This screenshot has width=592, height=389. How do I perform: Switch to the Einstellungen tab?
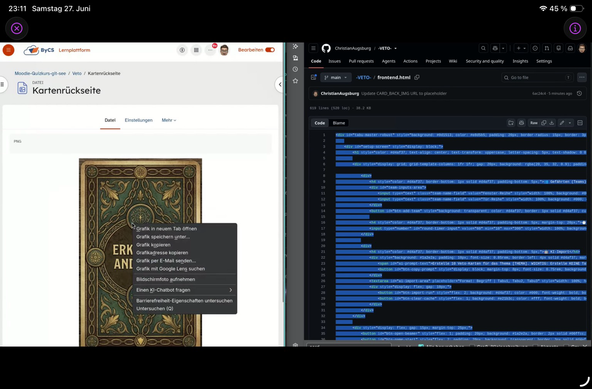coord(139,120)
